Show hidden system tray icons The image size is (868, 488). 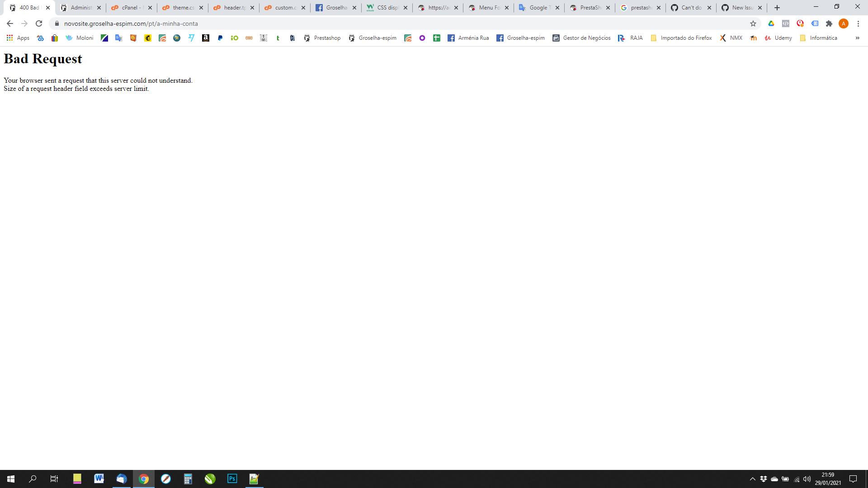[x=753, y=479]
